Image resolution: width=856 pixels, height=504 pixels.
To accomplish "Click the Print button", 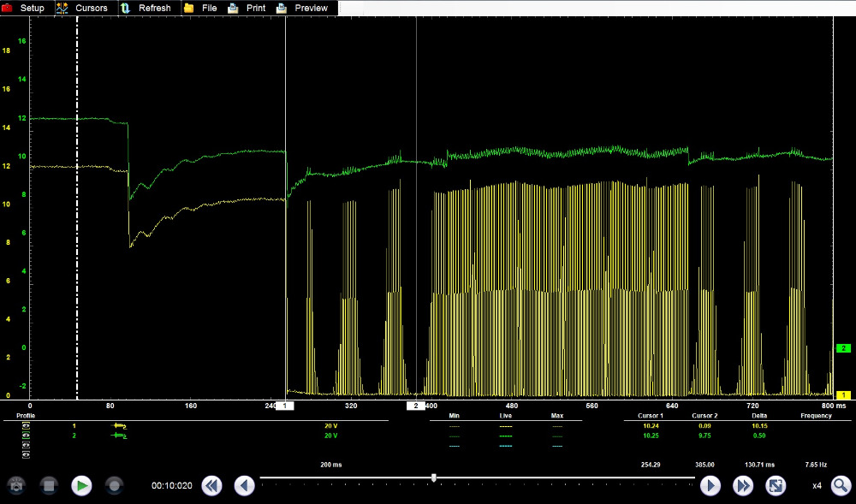I will (247, 8).
